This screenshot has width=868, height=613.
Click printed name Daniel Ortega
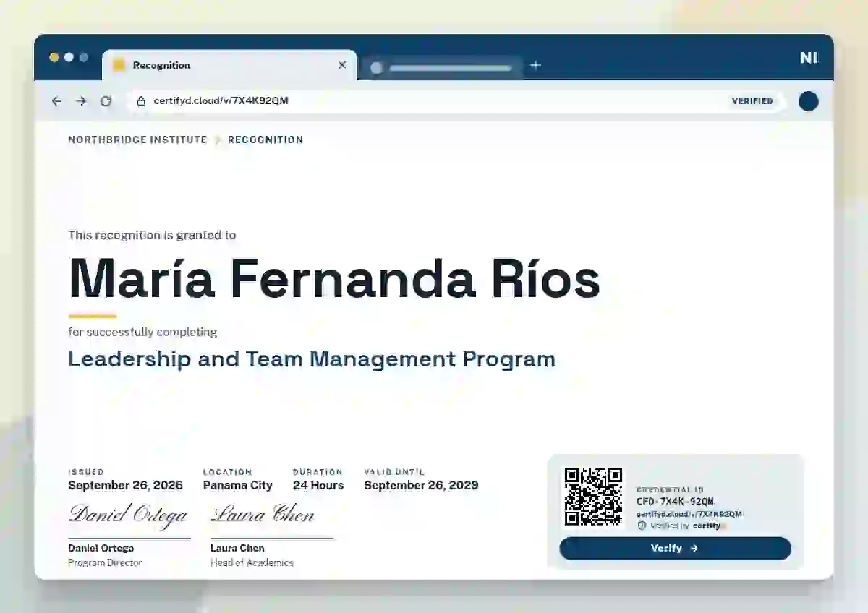101,548
